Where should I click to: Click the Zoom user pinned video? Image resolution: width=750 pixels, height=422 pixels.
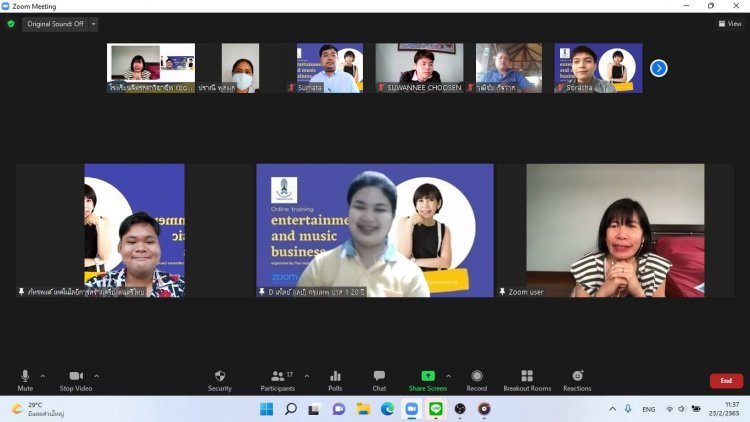tap(615, 231)
